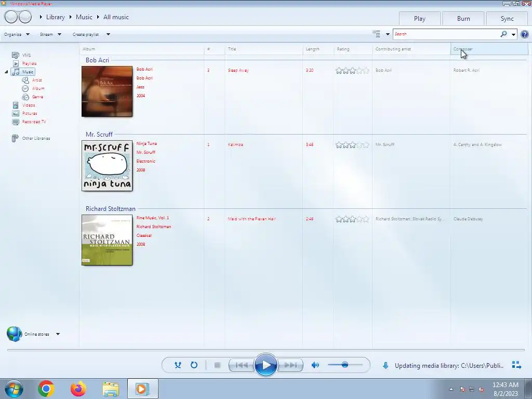Expand the Create playlist dropdown arrow
Image resolution: width=532 pixels, height=399 pixels.
[108, 34]
